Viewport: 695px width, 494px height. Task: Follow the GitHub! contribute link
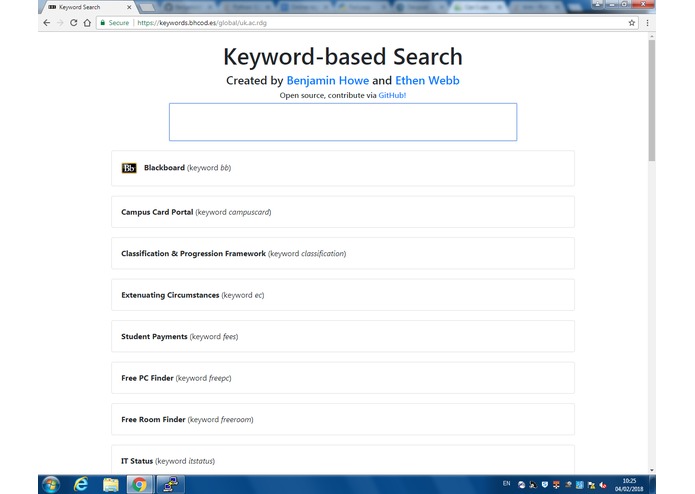(392, 95)
